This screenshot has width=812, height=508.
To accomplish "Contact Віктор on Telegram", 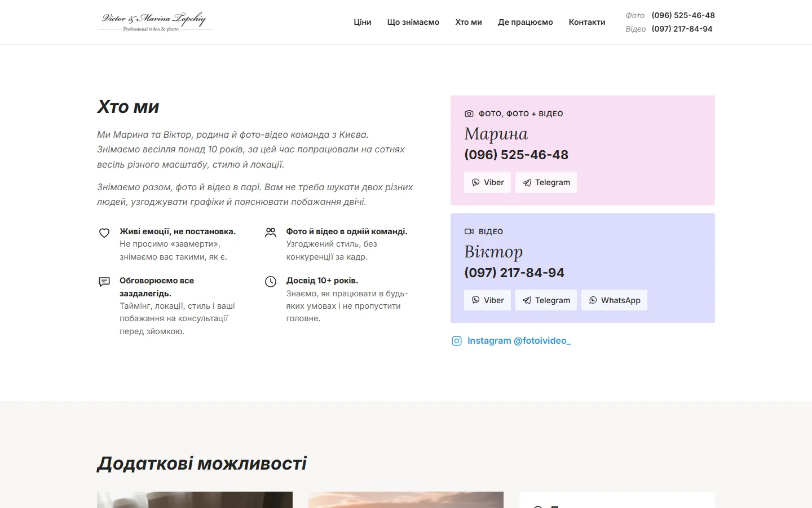I will click(x=546, y=300).
